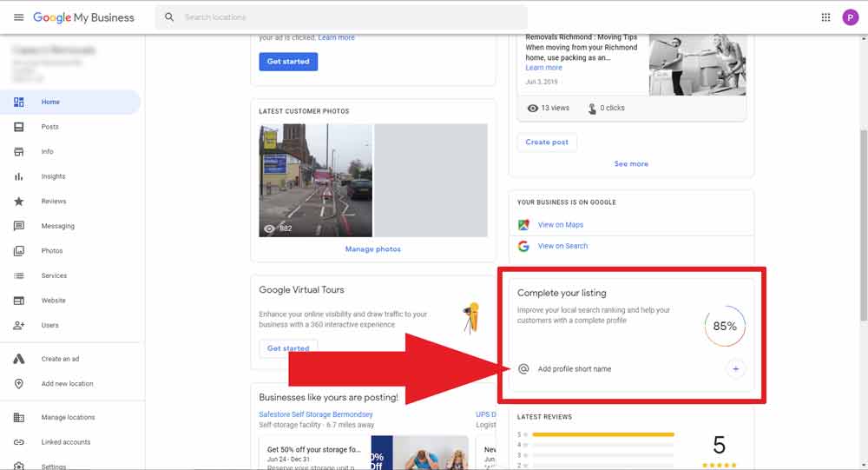Click the 13 views post statistic
The height and width of the screenshot is (470, 868).
548,108
